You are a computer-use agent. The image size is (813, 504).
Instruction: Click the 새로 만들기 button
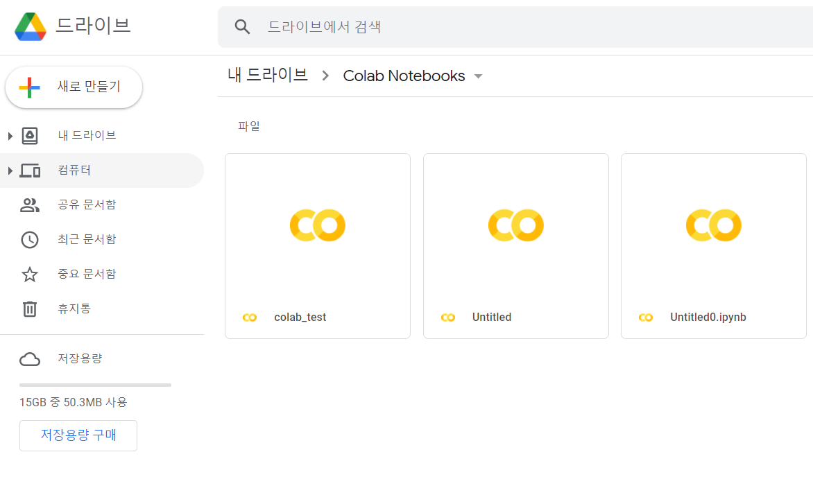tap(74, 87)
